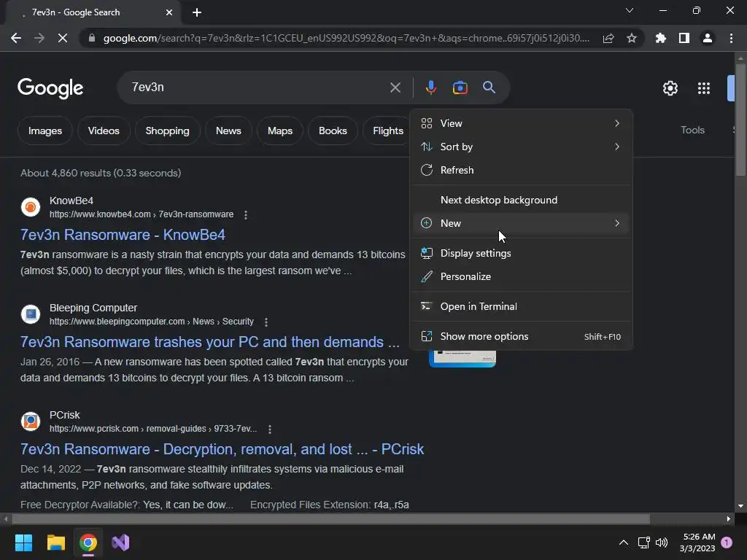747x560 pixels.
Task: Click the Chrome address bar URL
Action: pyautogui.click(x=346, y=38)
